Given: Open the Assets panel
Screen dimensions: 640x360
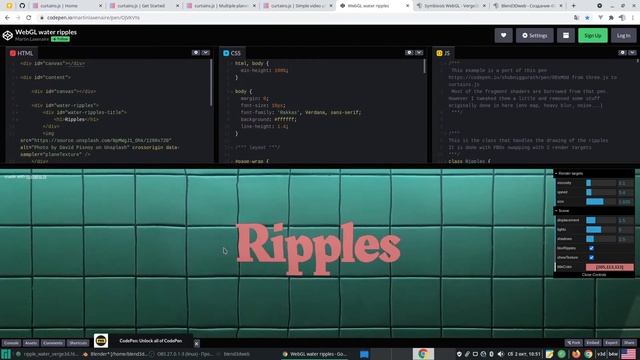Looking at the screenshot, I should (31, 343).
